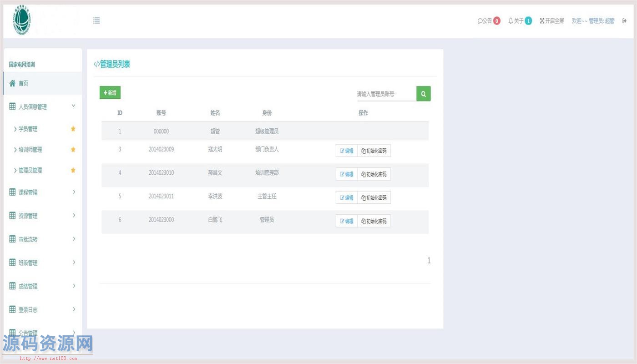637x364 pixels.
Task: Reset password for 郝昌文 with 初始化密码
Action: point(374,174)
